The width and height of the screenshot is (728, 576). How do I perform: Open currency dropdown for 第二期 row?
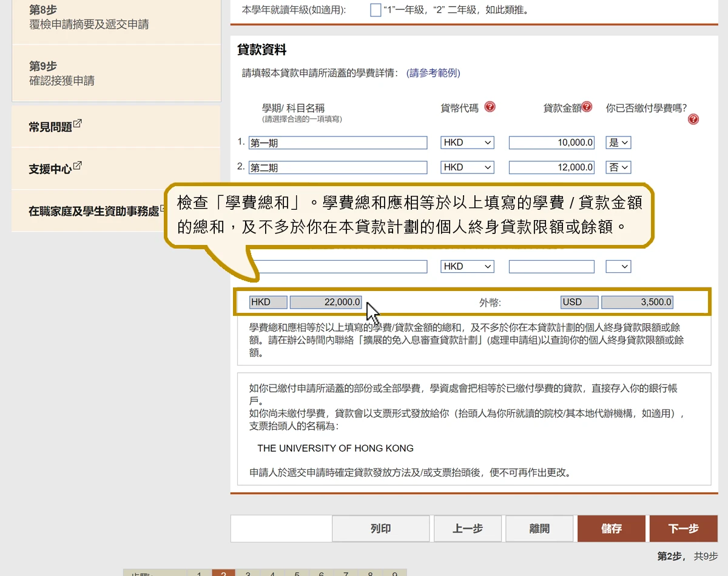467,167
